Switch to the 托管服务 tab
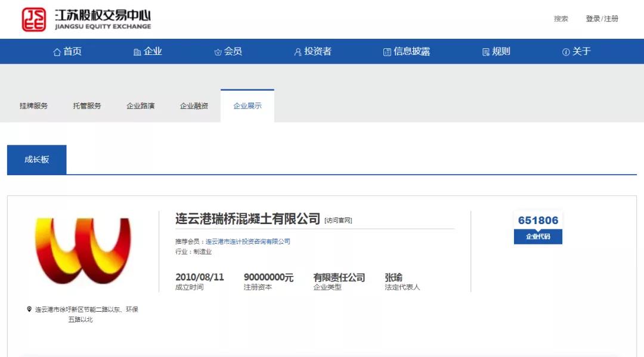The height and width of the screenshot is (357, 644). 87,105
